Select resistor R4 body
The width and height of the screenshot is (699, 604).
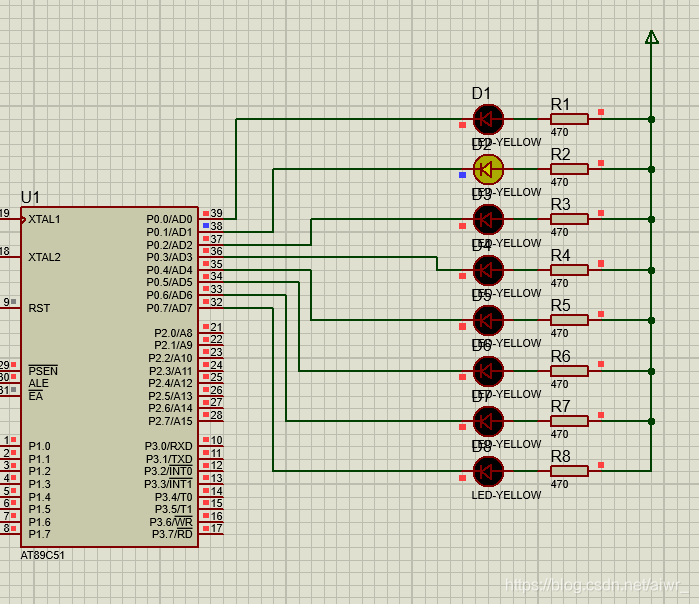coord(569,270)
